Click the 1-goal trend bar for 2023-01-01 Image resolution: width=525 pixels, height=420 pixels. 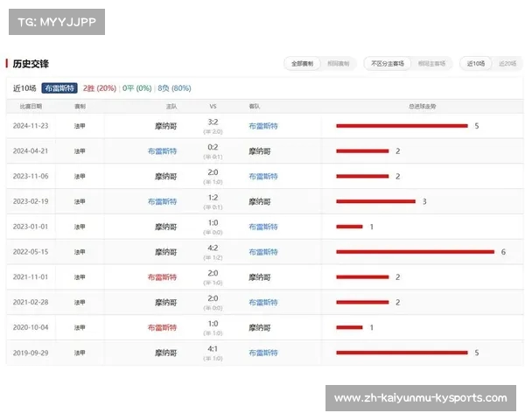pos(349,227)
